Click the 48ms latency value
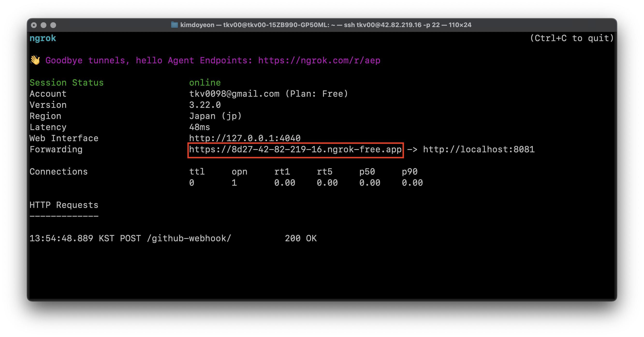644x337 pixels. 199,127
